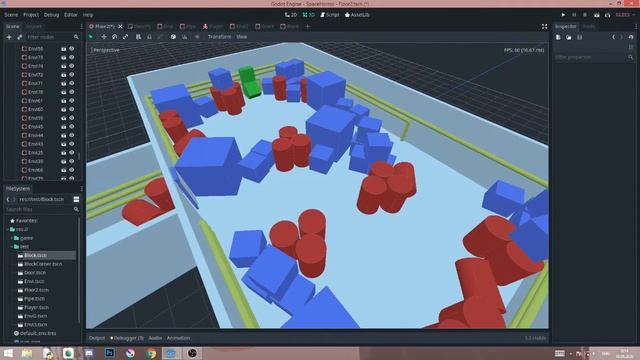Image resolution: width=640 pixels, height=360 pixels.
Task: Open the Debugger bottom panel
Action: 127,338
